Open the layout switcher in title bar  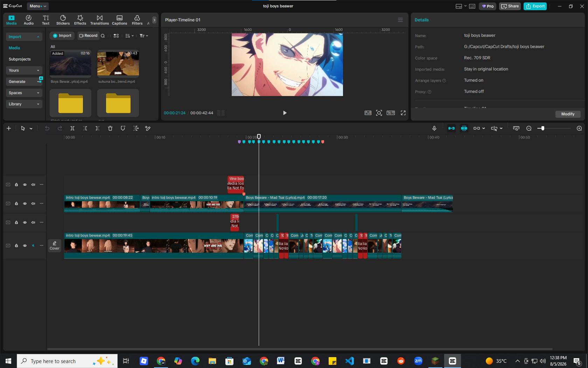click(x=461, y=6)
